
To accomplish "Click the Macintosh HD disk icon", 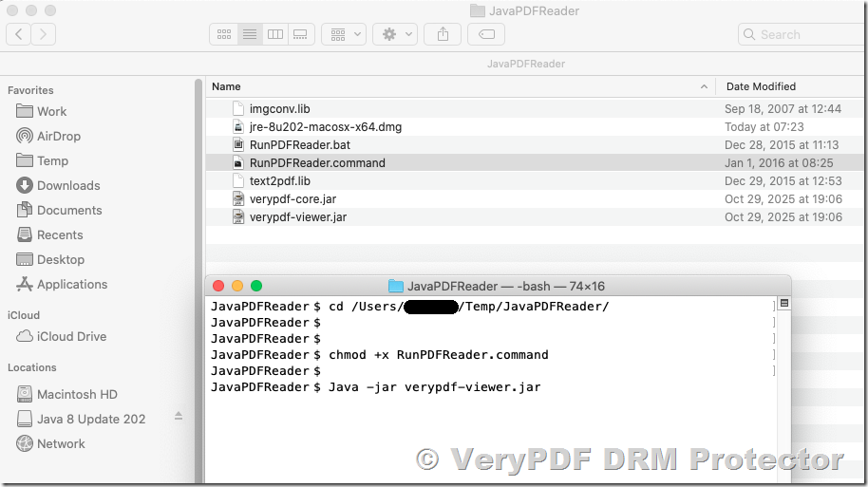I will 25,394.
